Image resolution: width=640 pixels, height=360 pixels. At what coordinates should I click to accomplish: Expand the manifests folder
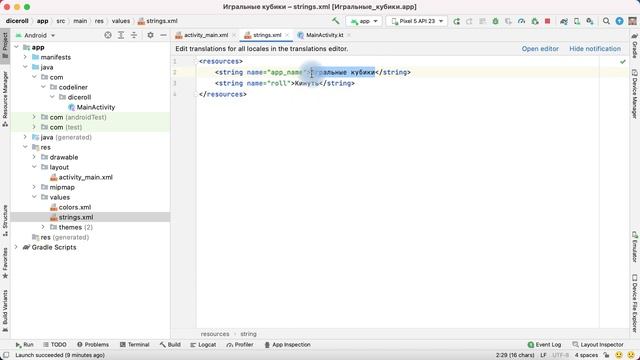(25, 57)
